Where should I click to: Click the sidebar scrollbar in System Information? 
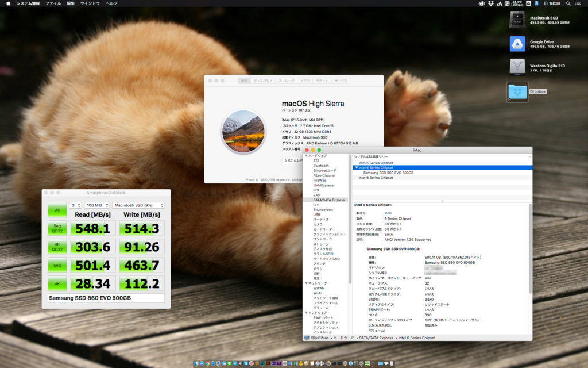tap(350, 219)
